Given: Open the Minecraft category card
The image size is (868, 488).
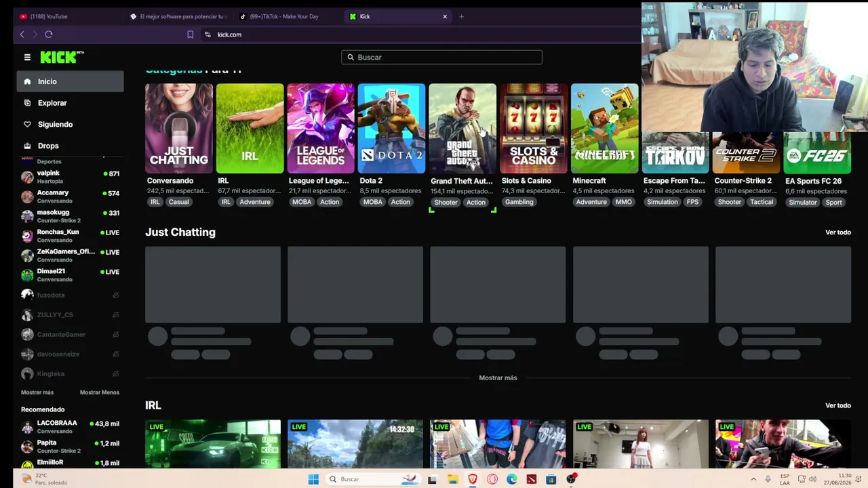Looking at the screenshot, I should 605,129.
